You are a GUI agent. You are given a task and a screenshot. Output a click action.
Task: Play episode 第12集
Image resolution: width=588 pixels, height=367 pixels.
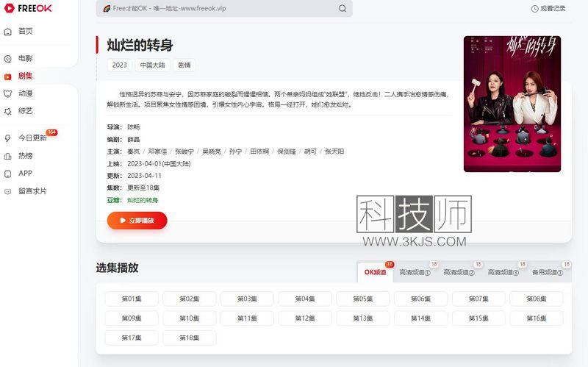305,318
